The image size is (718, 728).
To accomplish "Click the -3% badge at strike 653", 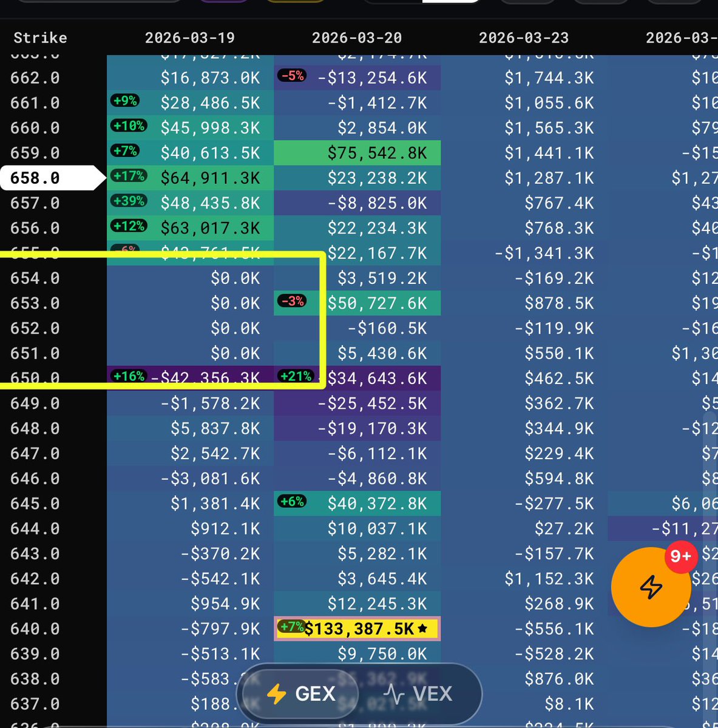I will coord(291,301).
